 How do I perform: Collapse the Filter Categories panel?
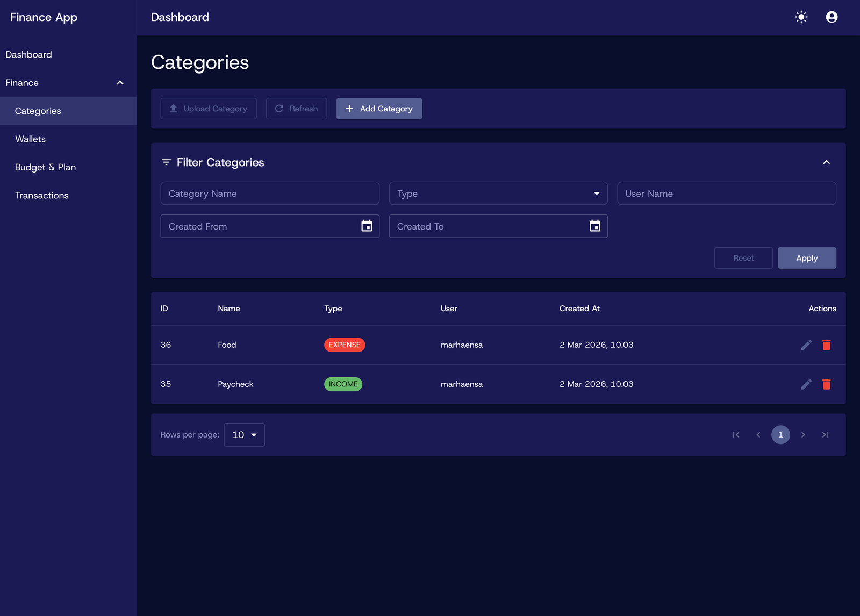[827, 162]
